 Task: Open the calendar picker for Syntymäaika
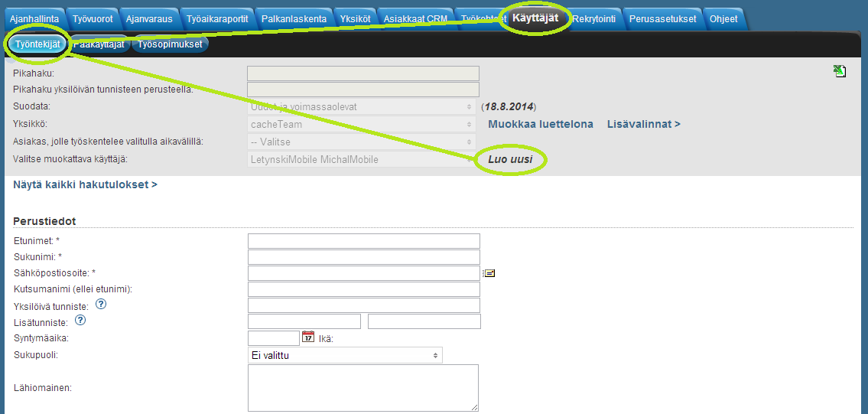tap(308, 337)
